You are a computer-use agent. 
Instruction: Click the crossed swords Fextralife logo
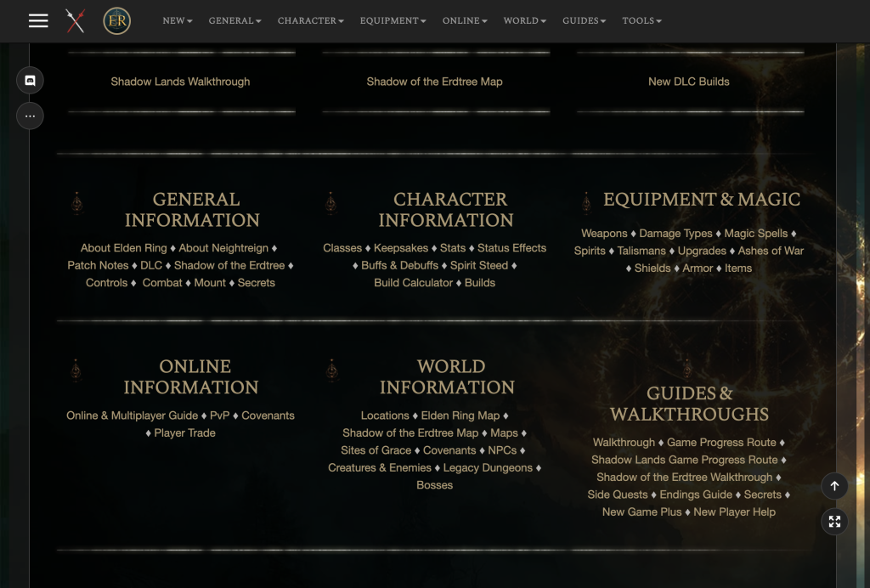click(x=75, y=21)
